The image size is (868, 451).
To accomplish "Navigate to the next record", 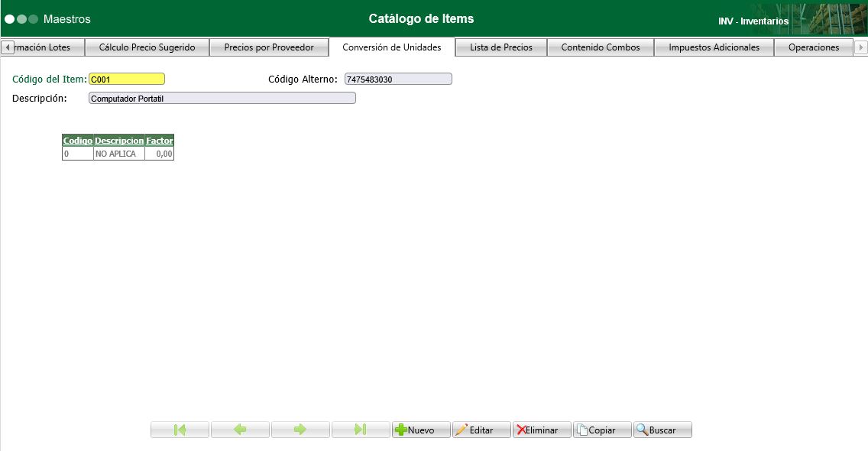I will pos(300,430).
